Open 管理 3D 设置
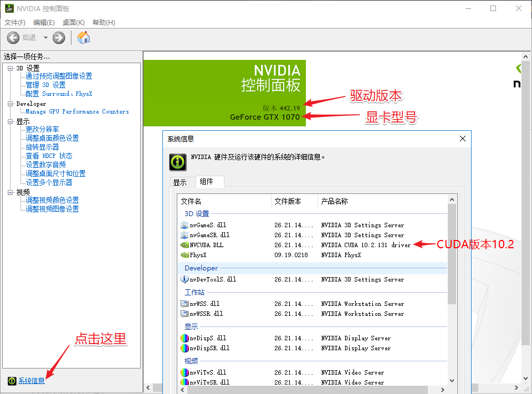Viewport: 532px width, 394px height. click(46, 85)
